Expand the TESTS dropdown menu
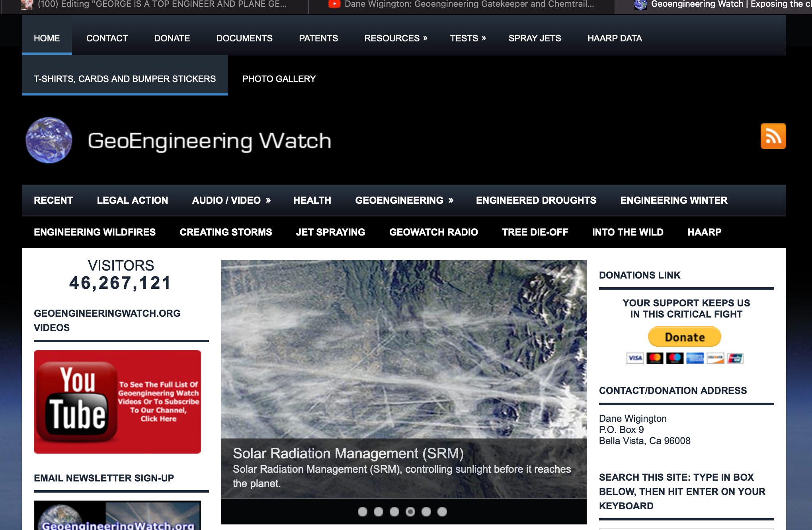Image resolution: width=812 pixels, height=530 pixels. pos(468,38)
